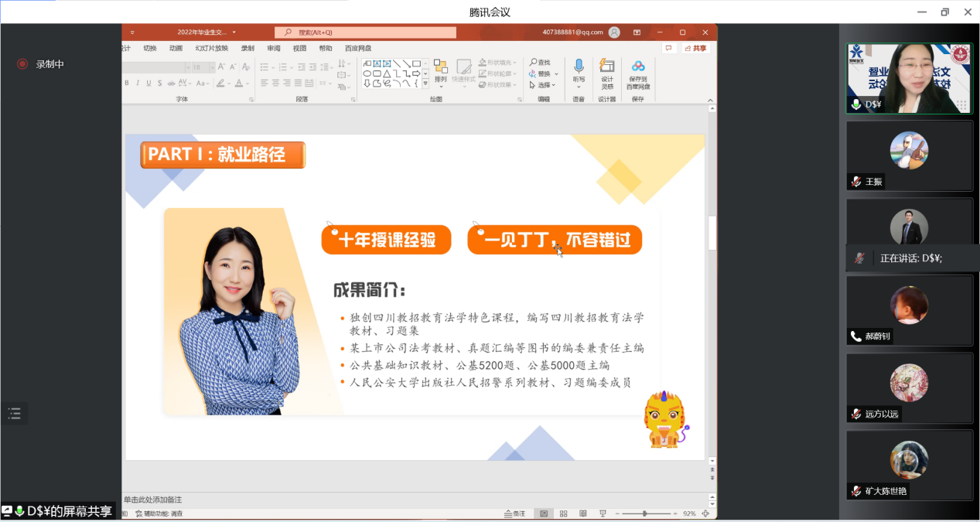
Task: Click fit slide to window icon
Action: coord(709,513)
